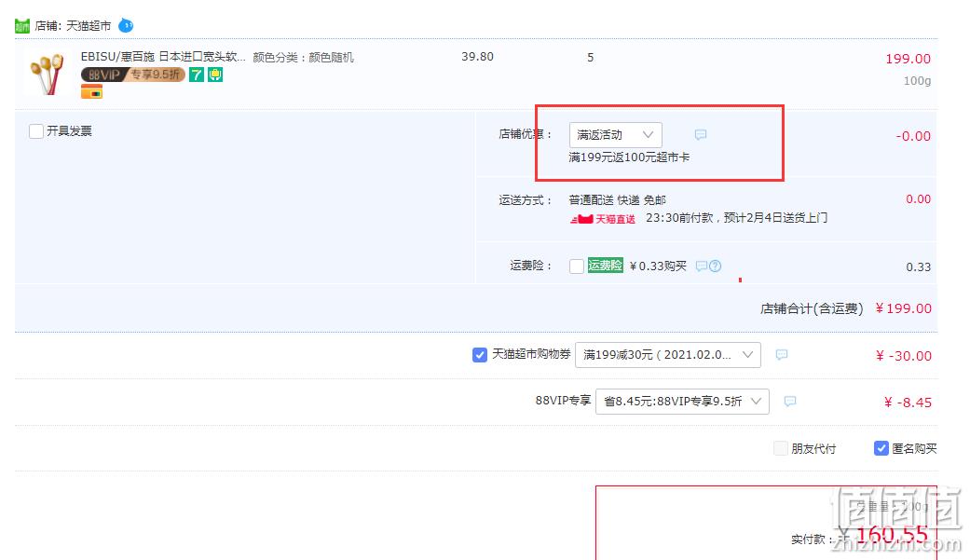970x560 pixels.
Task: Tick the 朋友代付 checkbox
Action: 781,448
